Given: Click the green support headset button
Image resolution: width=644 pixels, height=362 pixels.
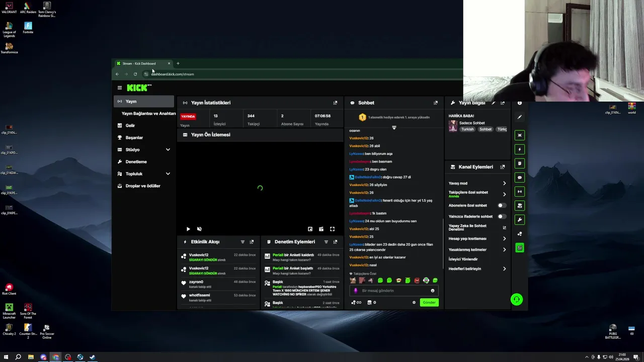Looking at the screenshot, I should (x=516, y=300).
